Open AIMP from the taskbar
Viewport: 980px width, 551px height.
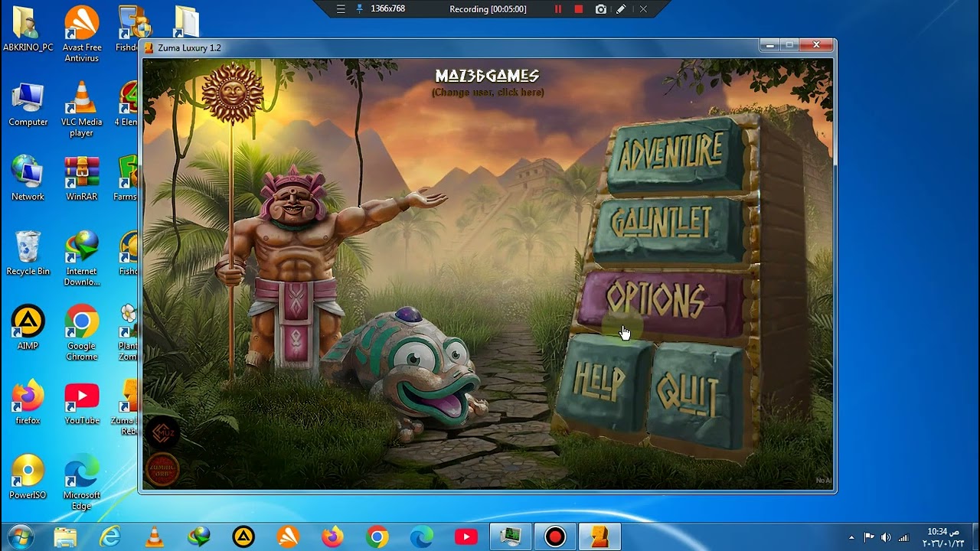243,537
